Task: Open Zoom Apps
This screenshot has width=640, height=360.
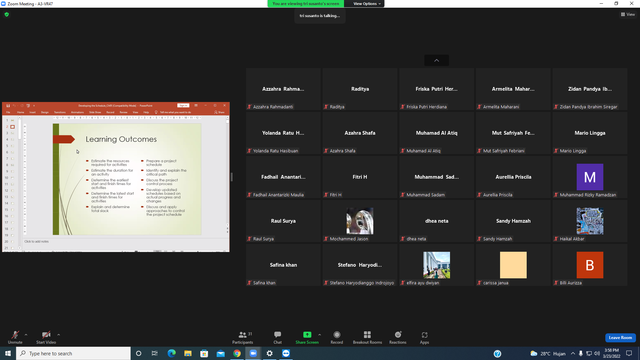Action: tap(424, 337)
